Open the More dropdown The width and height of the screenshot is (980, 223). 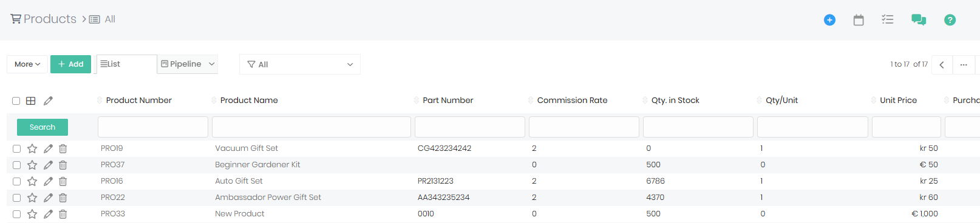tap(27, 64)
